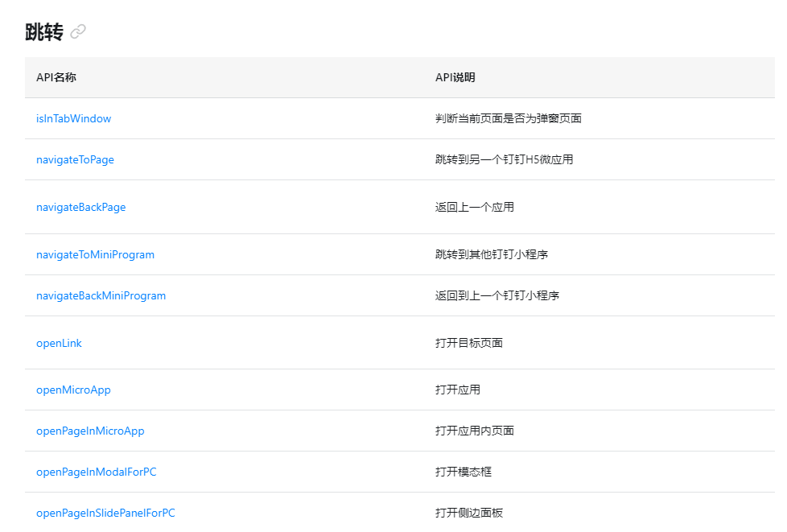Screen dimensions: 787x532
Task: Click the anchor link icon beside 跳转 heading
Action: click(x=78, y=32)
